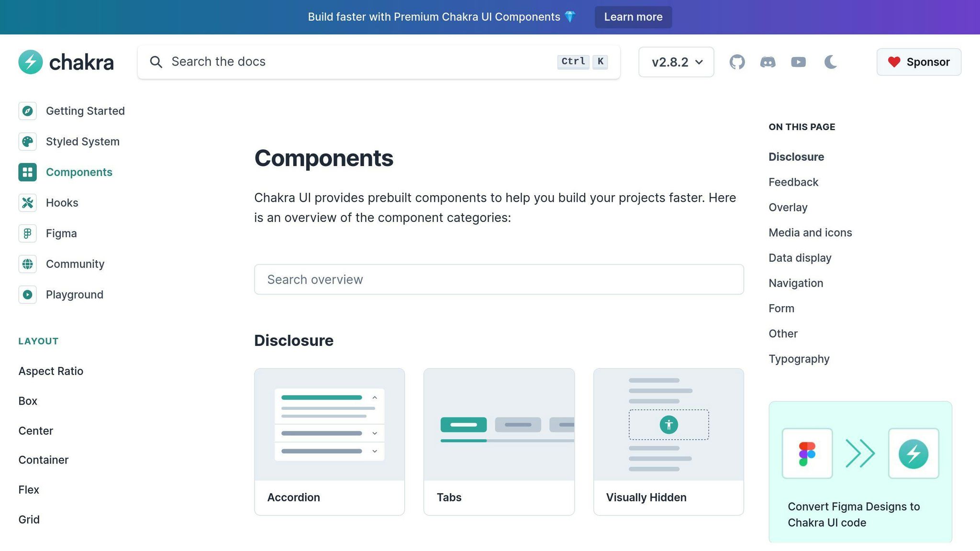Click the Disclosure section heading
Screen dimensions: 980x551
(x=294, y=341)
